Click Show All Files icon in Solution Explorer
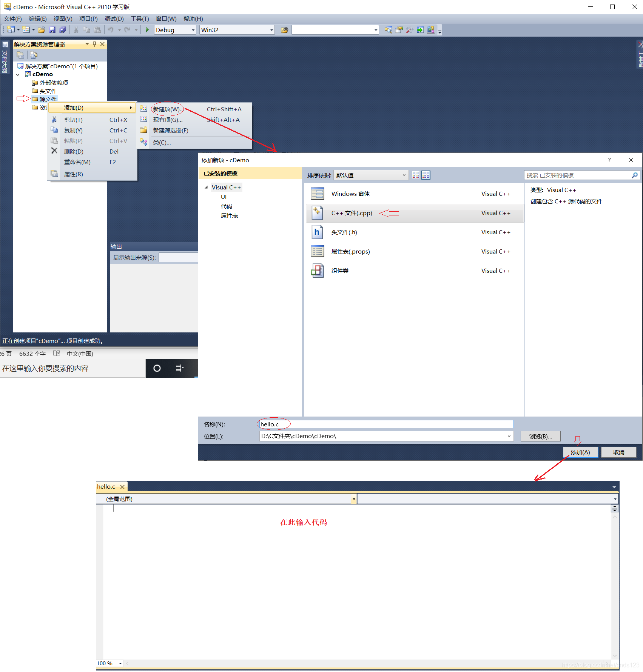643x672 pixels. 34,55
